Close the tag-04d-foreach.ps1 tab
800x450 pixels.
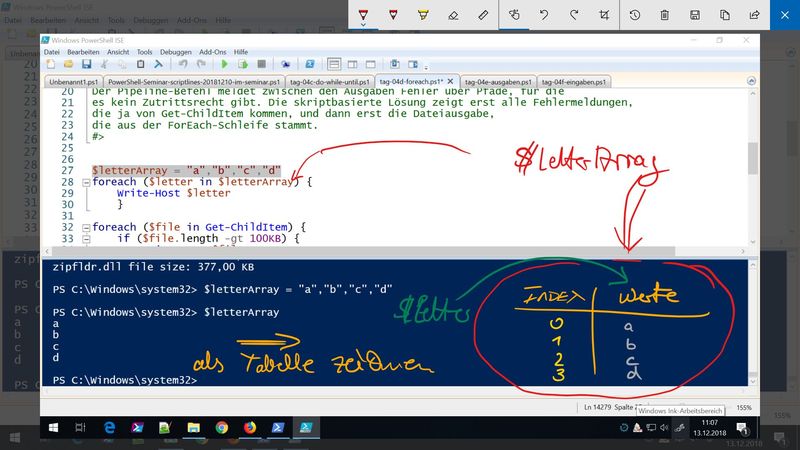tap(451, 81)
